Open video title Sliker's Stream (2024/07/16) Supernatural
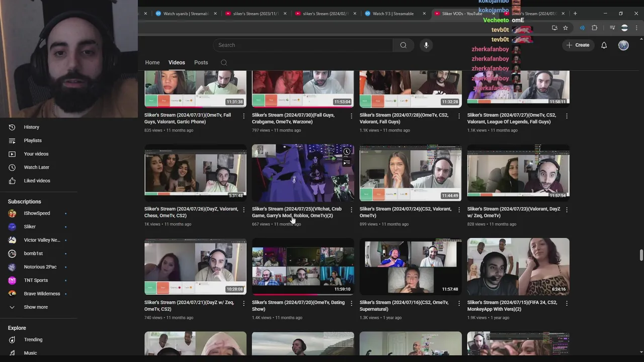The width and height of the screenshot is (644, 362). [404, 306]
